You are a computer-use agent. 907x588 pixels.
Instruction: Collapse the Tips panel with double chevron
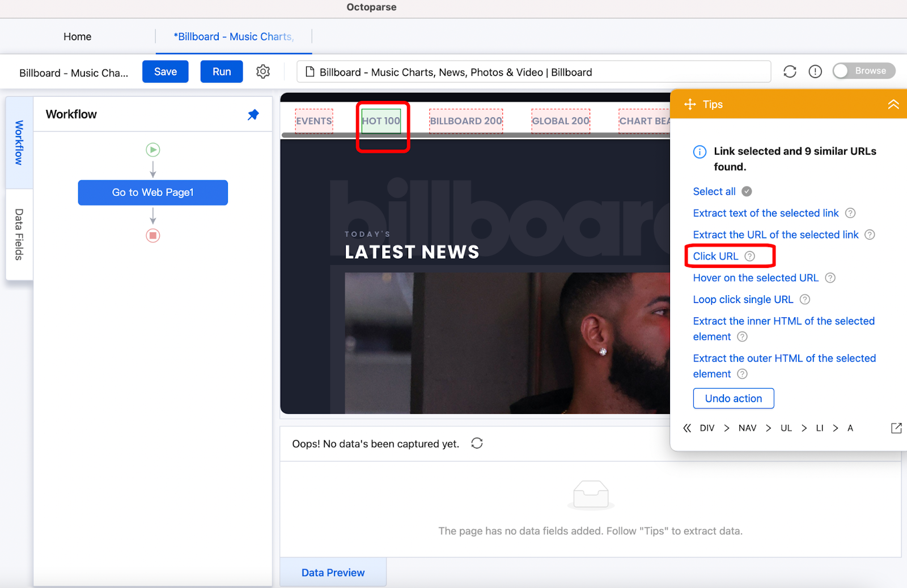pyautogui.click(x=893, y=104)
